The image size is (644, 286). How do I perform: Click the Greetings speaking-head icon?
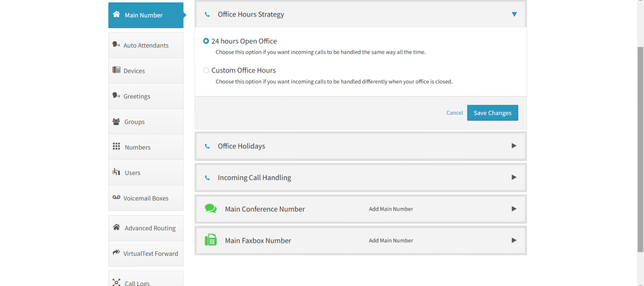(116, 96)
